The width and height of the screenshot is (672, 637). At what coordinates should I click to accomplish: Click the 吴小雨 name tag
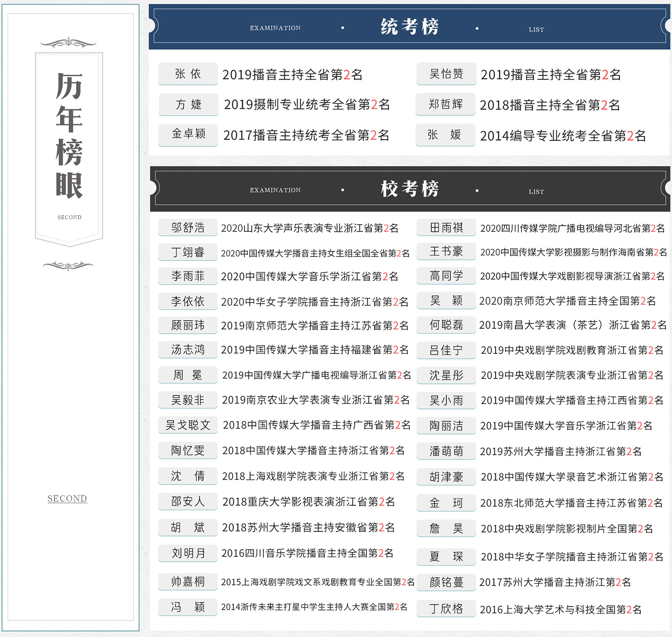pyautogui.click(x=446, y=400)
